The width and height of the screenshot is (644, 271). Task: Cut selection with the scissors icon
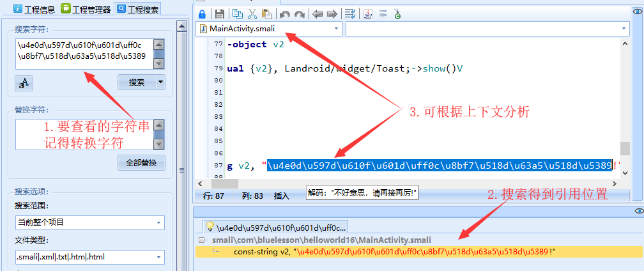pos(252,13)
